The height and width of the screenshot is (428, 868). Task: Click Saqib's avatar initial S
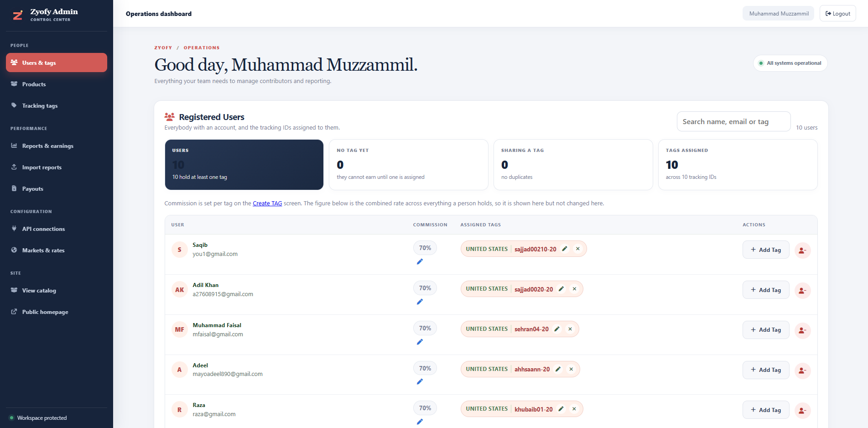[179, 250]
